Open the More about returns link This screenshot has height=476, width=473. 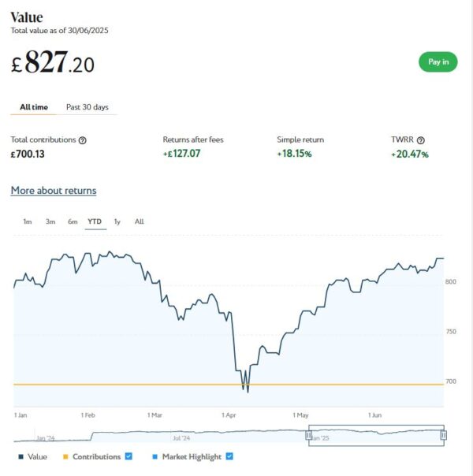coord(54,191)
